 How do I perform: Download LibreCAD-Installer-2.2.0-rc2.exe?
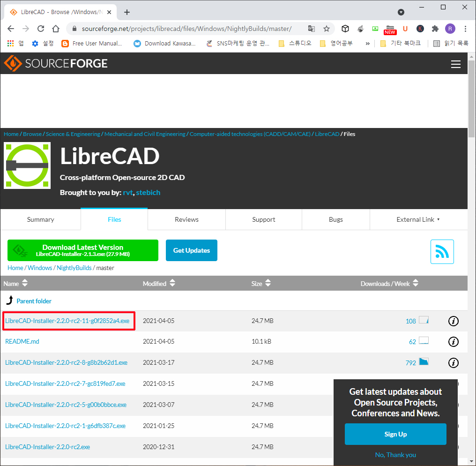[x=48, y=447]
